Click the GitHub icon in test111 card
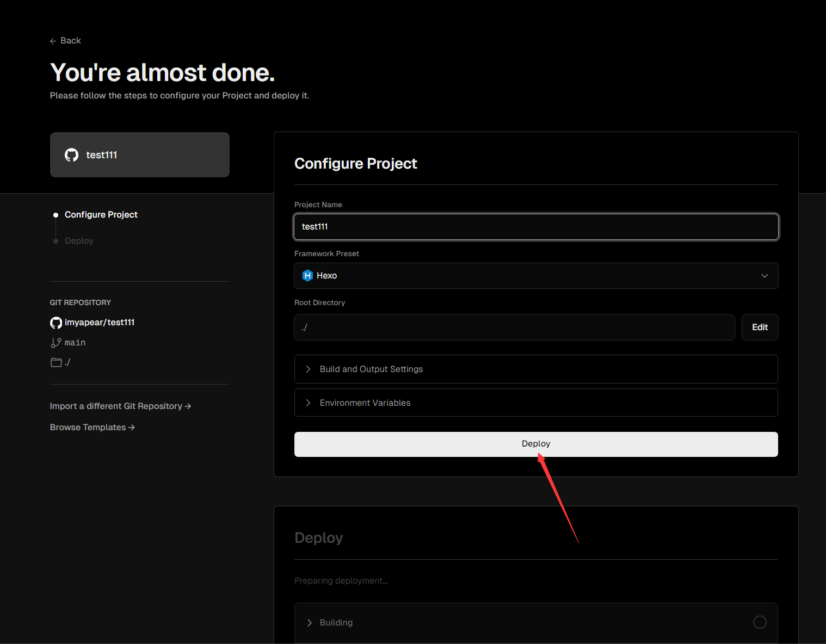826x644 pixels. coord(71,155)
